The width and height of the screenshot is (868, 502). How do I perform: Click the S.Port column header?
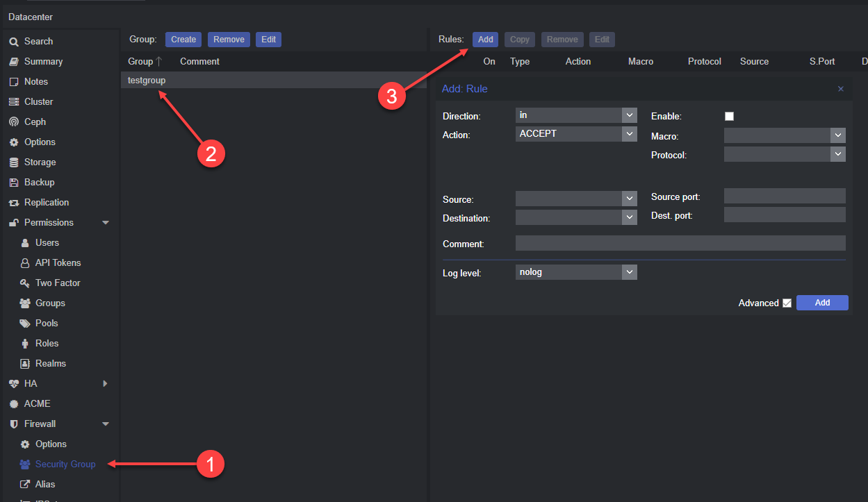coord(822,62)
